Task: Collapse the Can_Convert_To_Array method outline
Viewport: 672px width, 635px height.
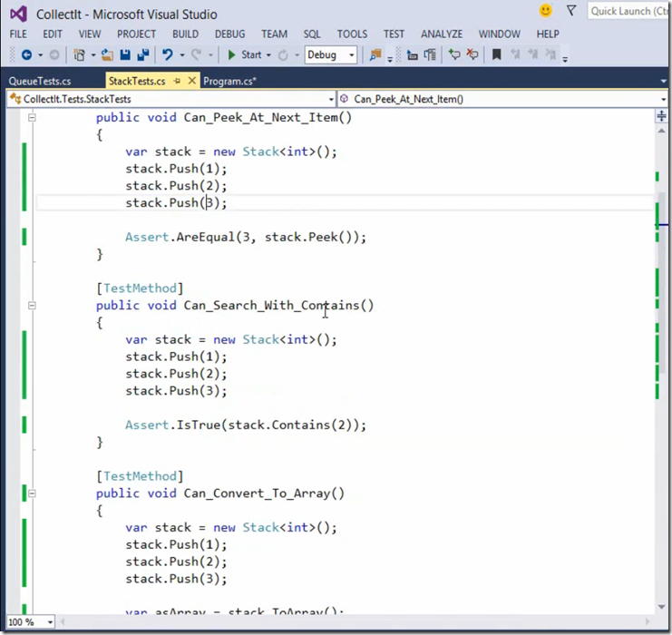Action: click(x=32, y=493)
